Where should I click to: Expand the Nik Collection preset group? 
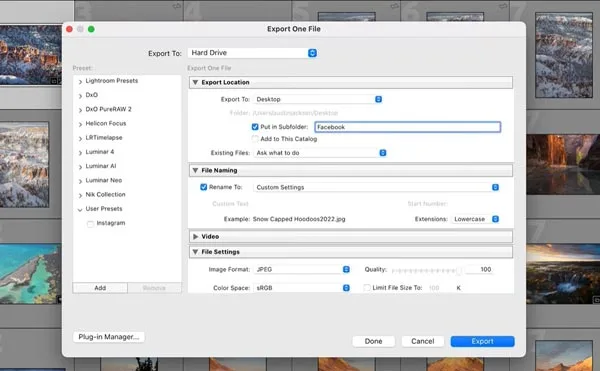coord(80,195)
